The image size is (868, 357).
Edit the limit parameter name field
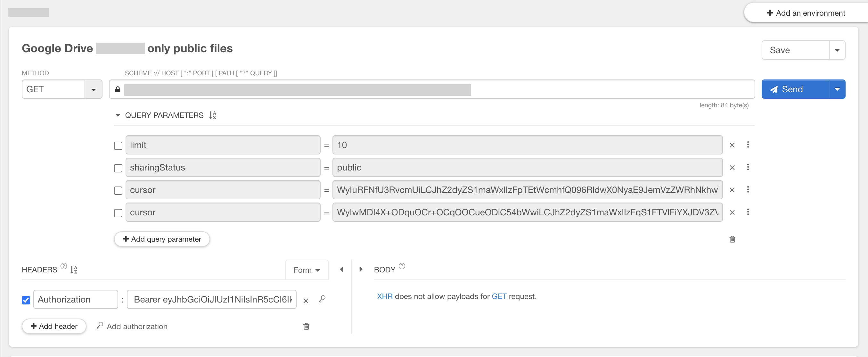(223, 145)
